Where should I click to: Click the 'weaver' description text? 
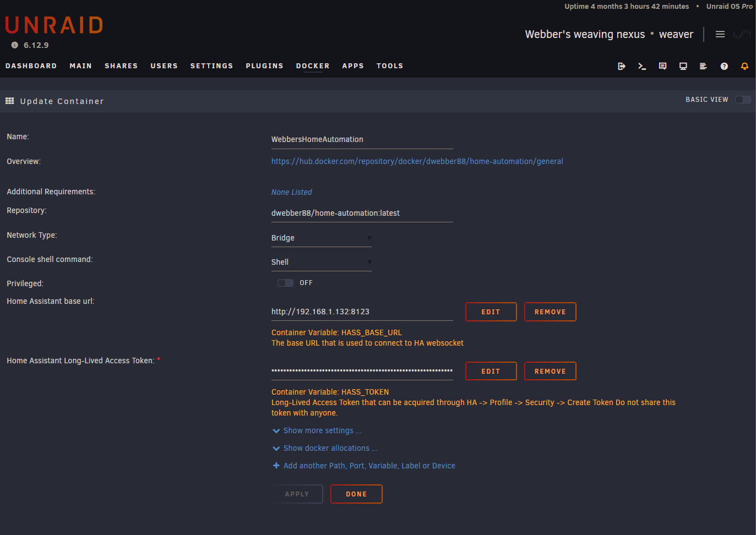pyautogui.click(x=676, y=34)
